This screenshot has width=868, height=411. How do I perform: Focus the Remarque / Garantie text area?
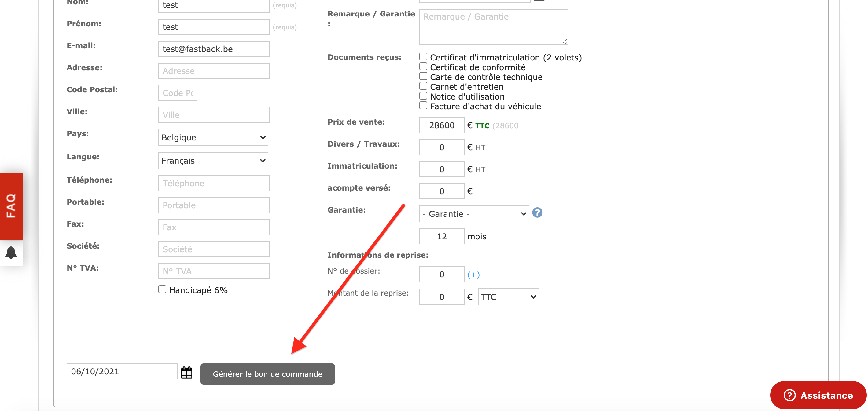(494, 27)
